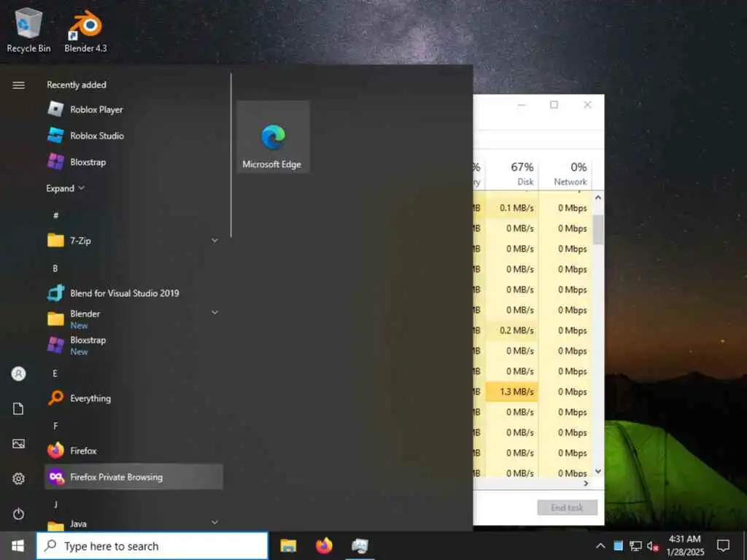Click Task Manager scrollbar down arrow
The image size is (747, 560).
coord(598,471)
